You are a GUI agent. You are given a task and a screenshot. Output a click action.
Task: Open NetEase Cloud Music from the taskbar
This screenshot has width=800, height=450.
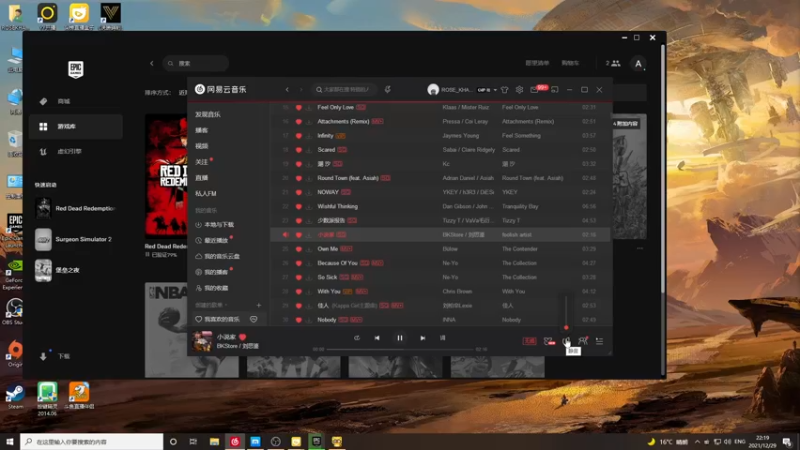[235, 441]
